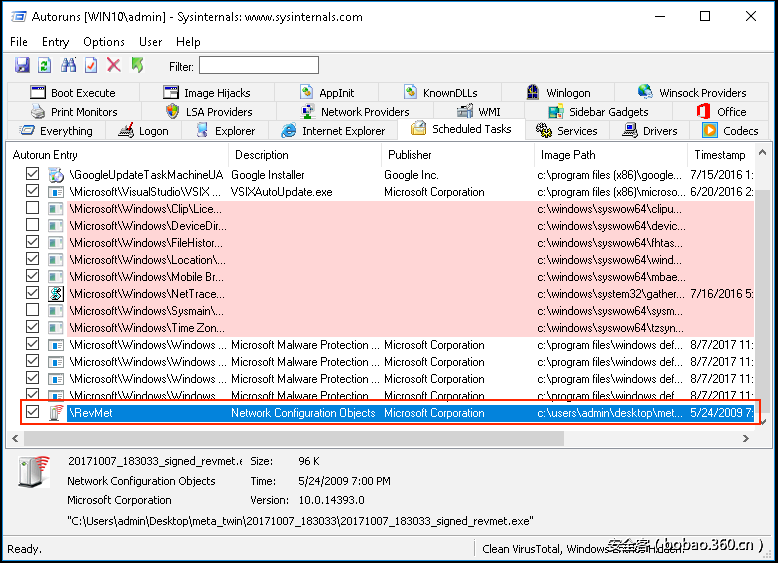Image resolution: width=778 pixels, height=563 pixels.
Task: Click the Autoruns title bar app icon
Action: point(19,17)
